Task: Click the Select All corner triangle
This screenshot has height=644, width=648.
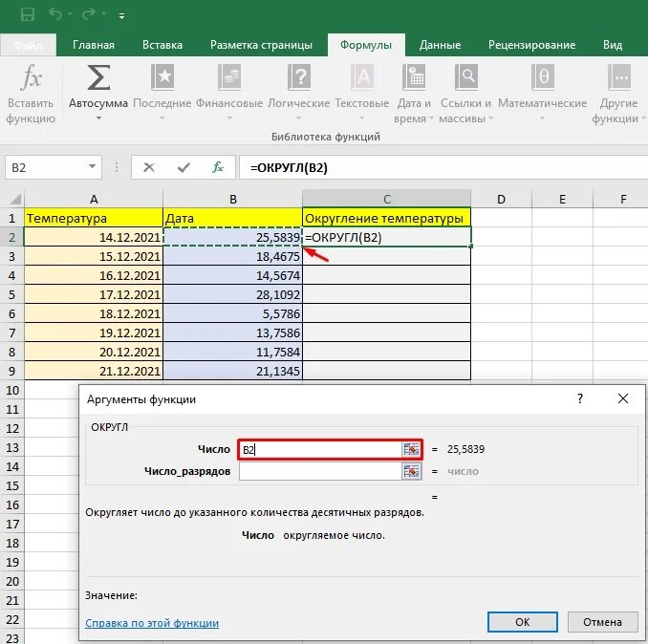Action: (x=15, y=200)
